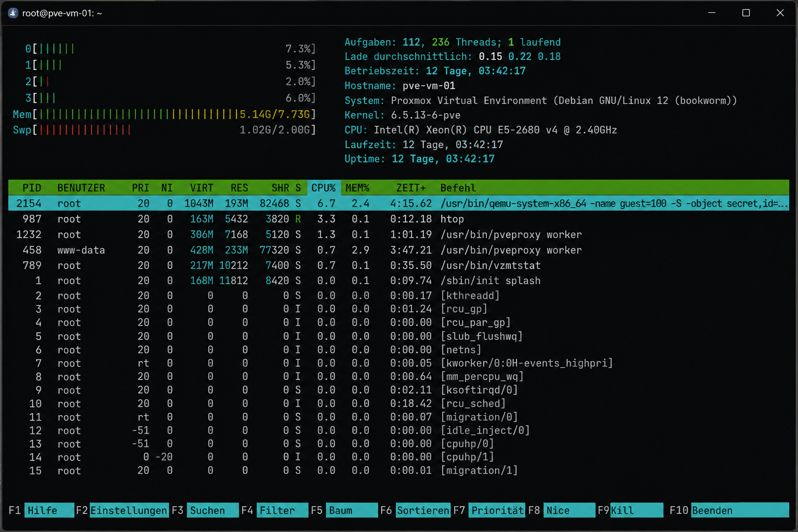This screenshot has height=532, width=798.
Task: Click the Swp usage bar
Action: pos(164,129)
